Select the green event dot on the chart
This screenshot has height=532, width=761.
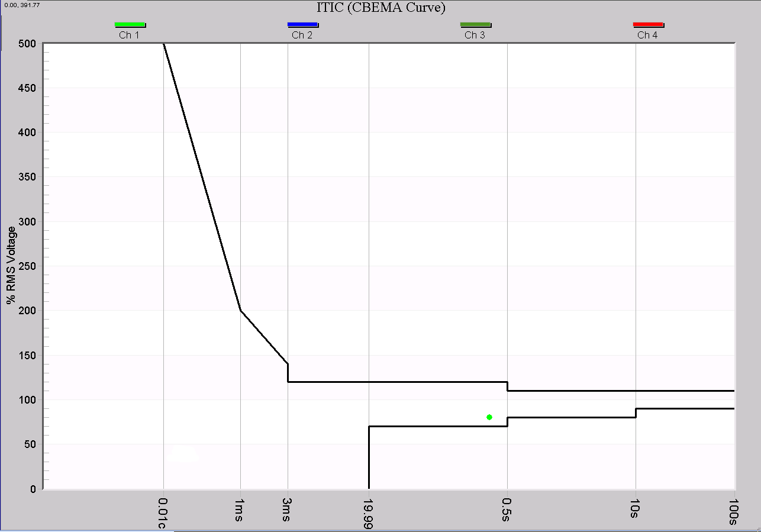489,417
